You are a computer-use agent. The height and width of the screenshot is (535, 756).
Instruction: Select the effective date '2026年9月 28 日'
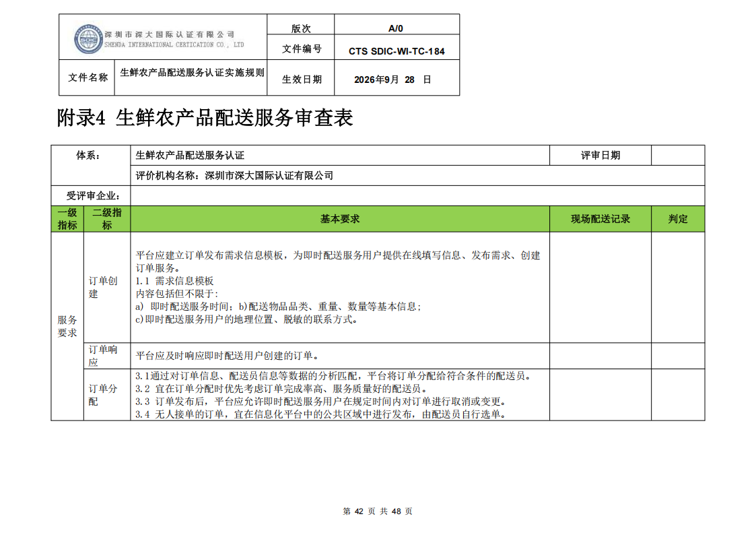(392, 80)
